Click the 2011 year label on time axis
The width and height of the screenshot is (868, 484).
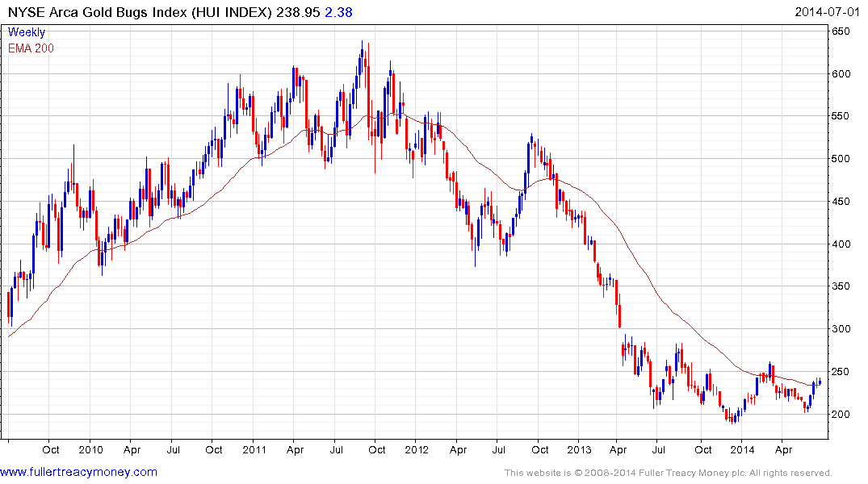254,449
